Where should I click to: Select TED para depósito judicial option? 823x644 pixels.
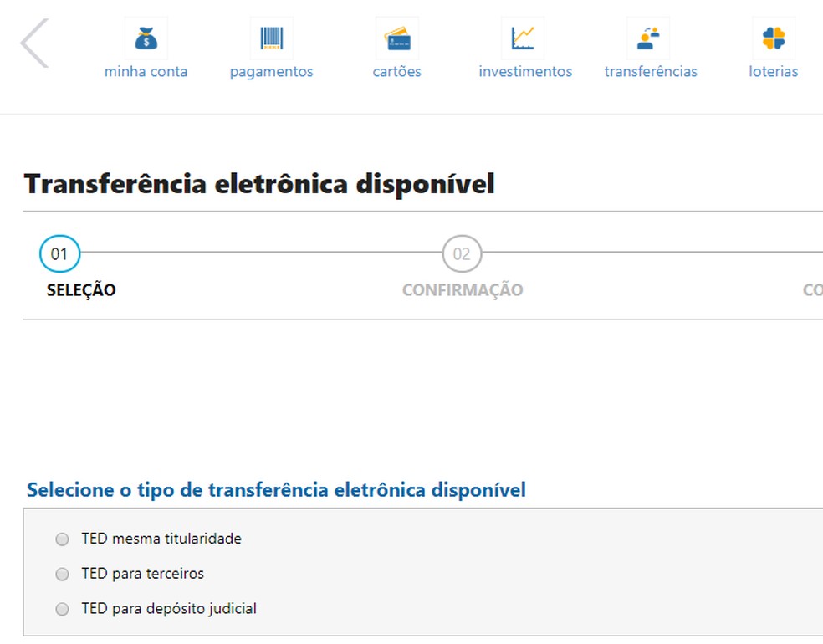(x=62, y=609)
